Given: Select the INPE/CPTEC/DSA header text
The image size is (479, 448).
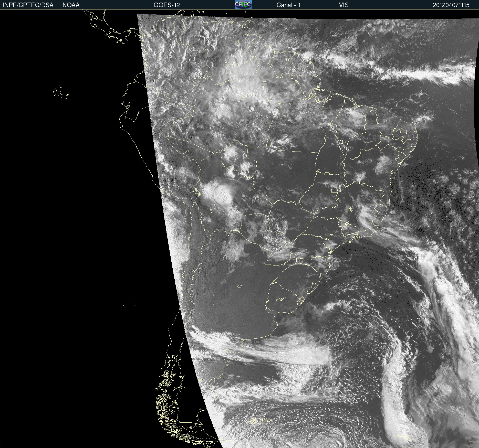Looking at the screenshot, I should point(28,5).
